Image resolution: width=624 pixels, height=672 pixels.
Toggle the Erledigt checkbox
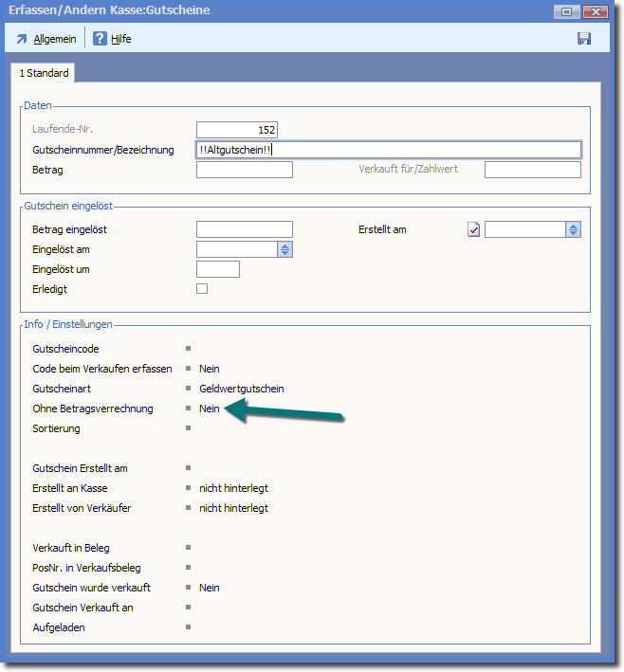click(x=202, y=289)
